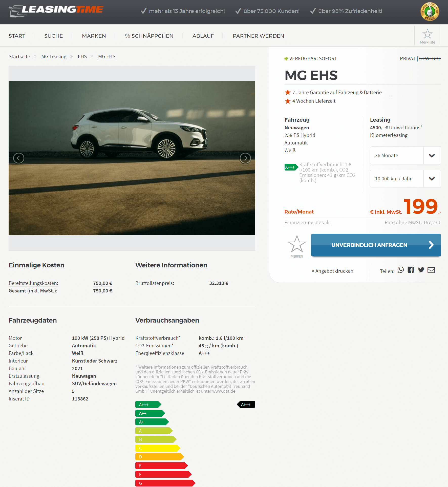Open the 10.000 km / Jahr dropdown

(406, 179)
